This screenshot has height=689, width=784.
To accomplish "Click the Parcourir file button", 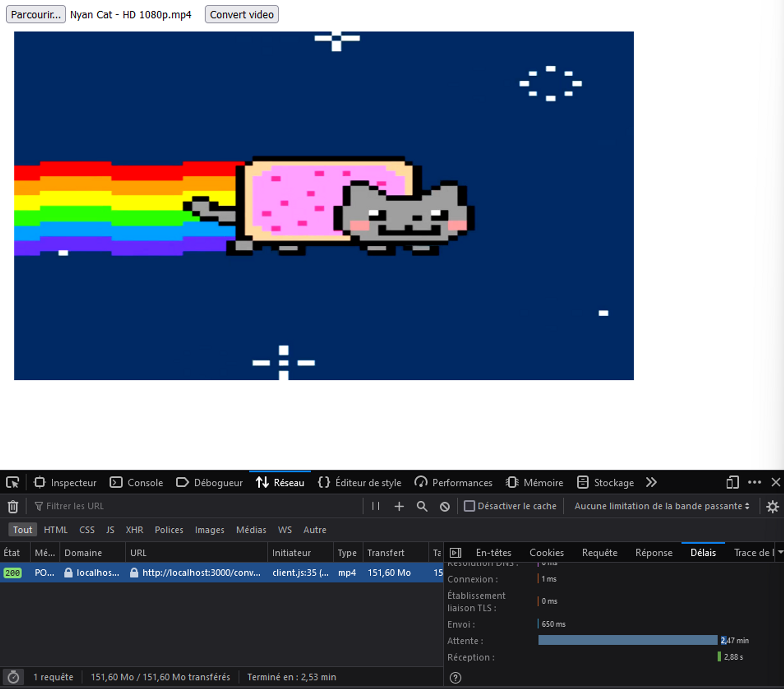I will pyautogui.click(x=36, y=14).
